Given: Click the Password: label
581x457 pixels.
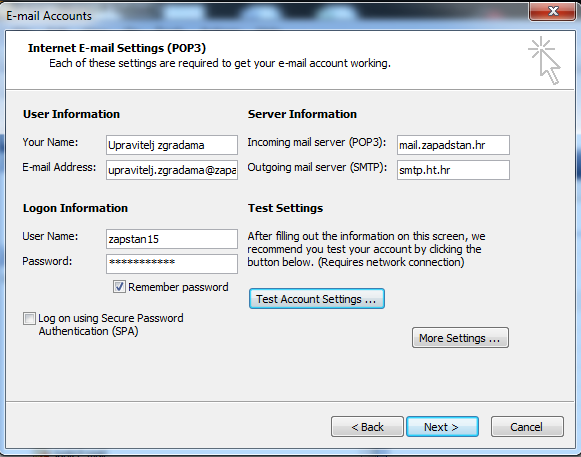Looking at the screenshot, I should pyautogui.click(x=47, y=261).
